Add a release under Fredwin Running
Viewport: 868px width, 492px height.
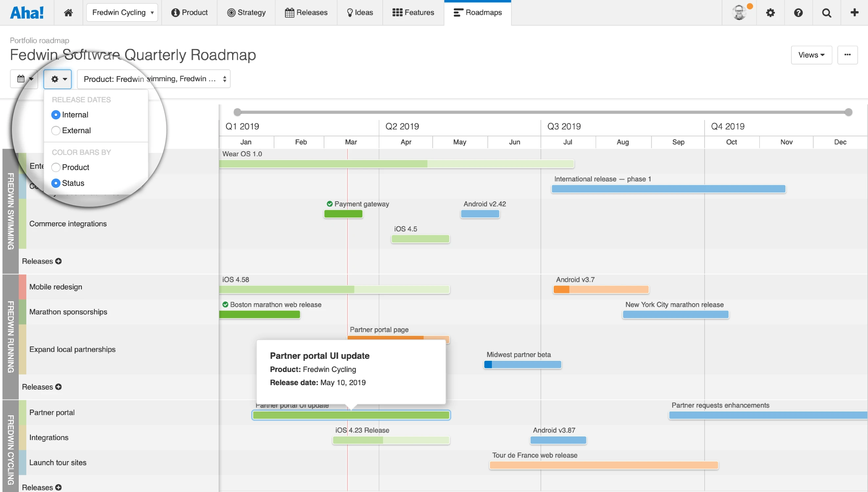point(59,387)
